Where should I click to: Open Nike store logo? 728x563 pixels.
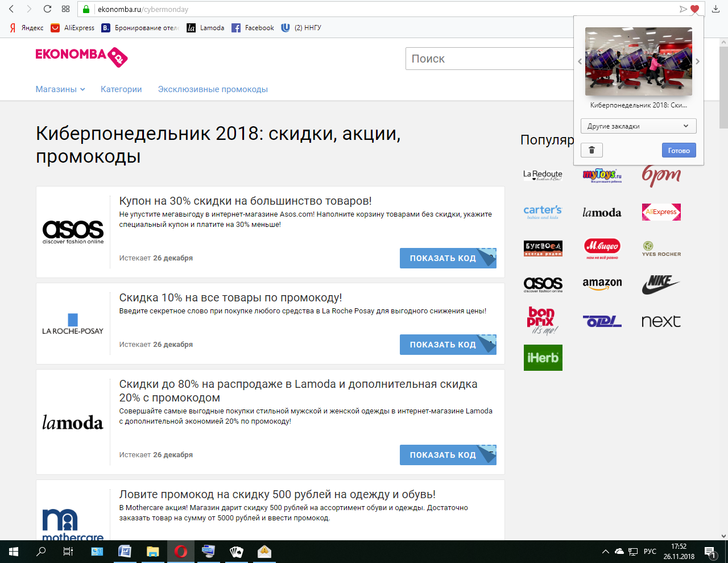click(661, 284)
